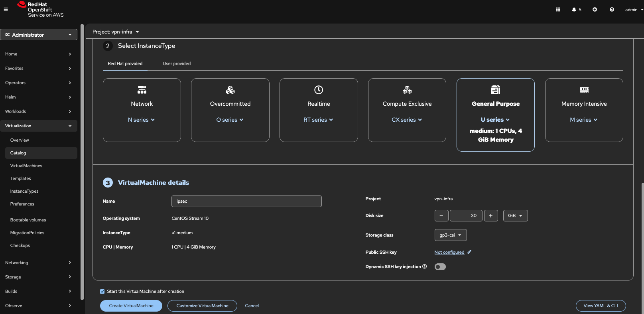Increase disk size with plus button
Screen dimensions: 644x314
491,216
